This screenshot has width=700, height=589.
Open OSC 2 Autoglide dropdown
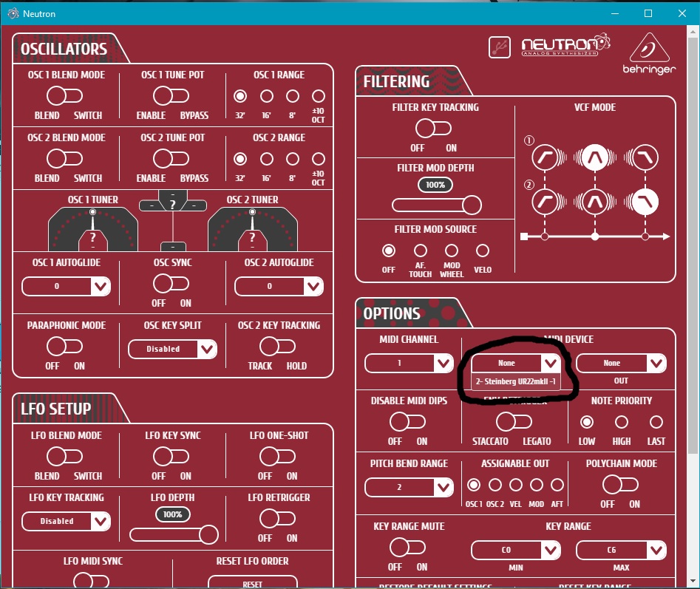point(279,286)
